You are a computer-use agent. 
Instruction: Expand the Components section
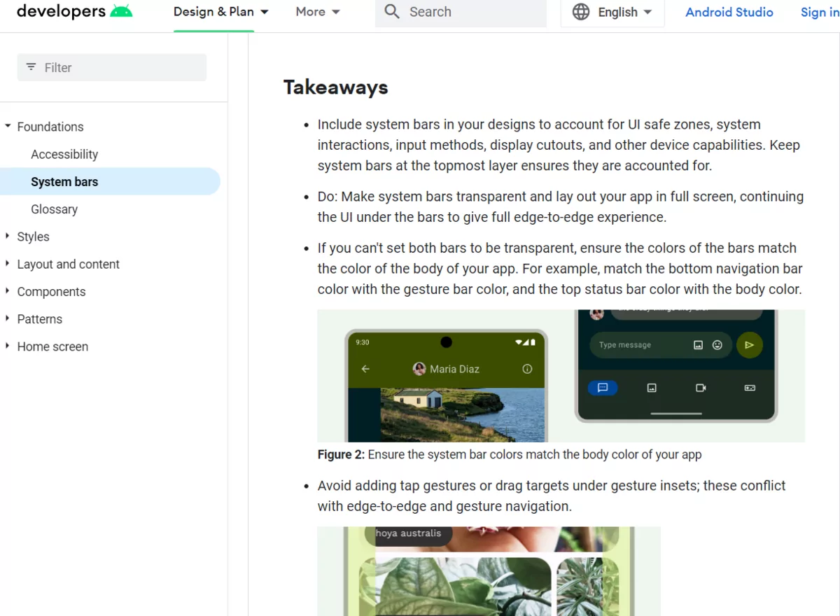(8, 291)
